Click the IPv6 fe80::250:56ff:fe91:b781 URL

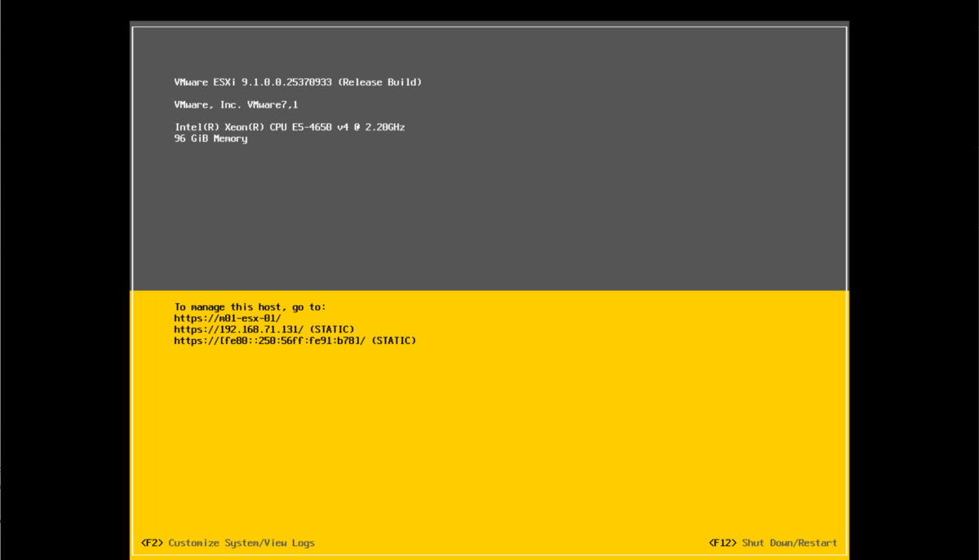tap(295, 341)
